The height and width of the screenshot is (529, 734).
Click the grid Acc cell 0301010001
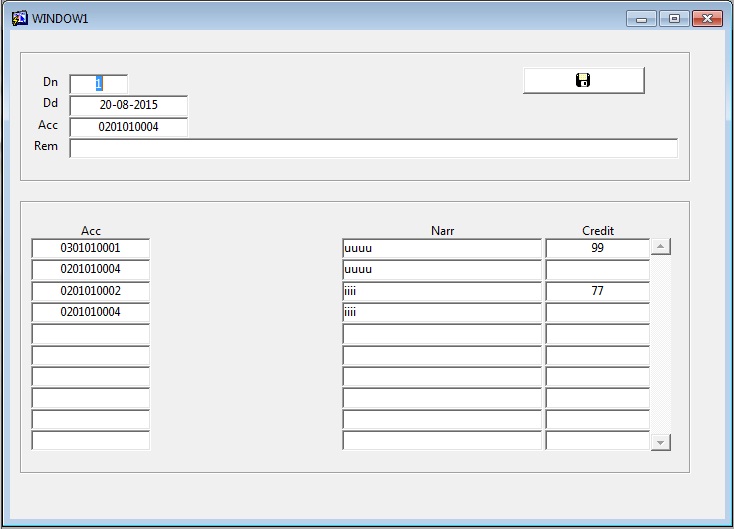click(x=90, y=248)
